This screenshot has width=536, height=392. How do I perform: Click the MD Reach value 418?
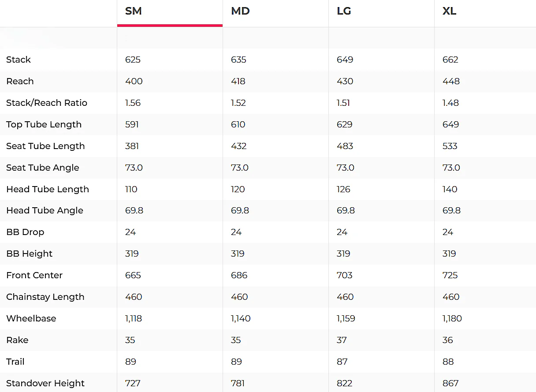[238, 81]
